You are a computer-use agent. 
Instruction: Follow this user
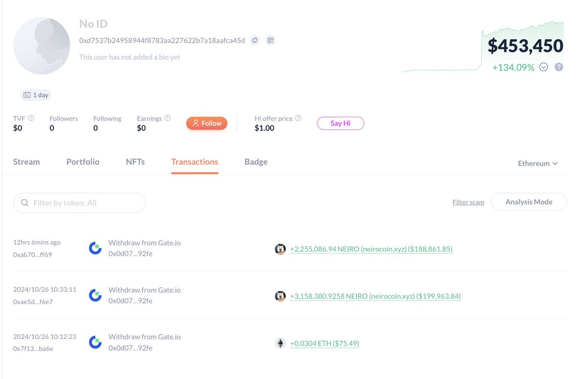(207, 124)
